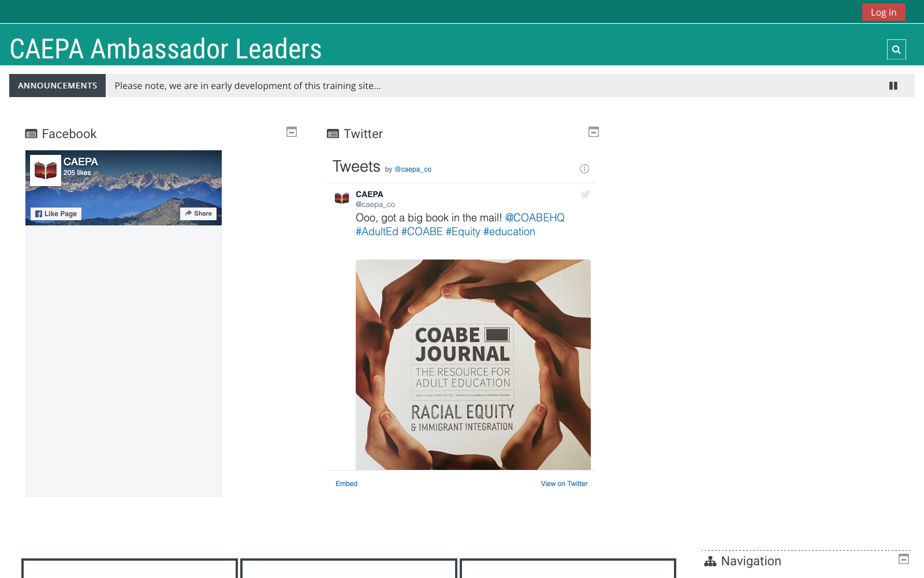Click the Facebook Share button
Viewport: 924px width, 578px height.
tap(199, 213)
